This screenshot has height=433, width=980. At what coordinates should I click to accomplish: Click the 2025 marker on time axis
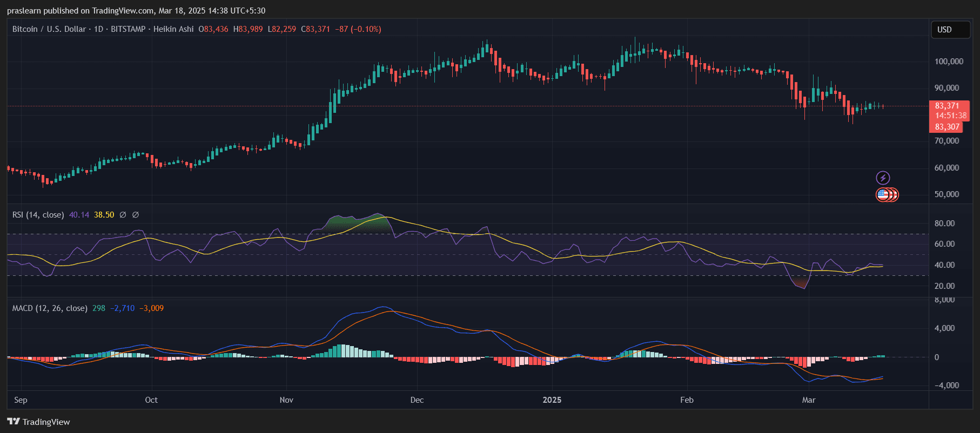(552, 400)
